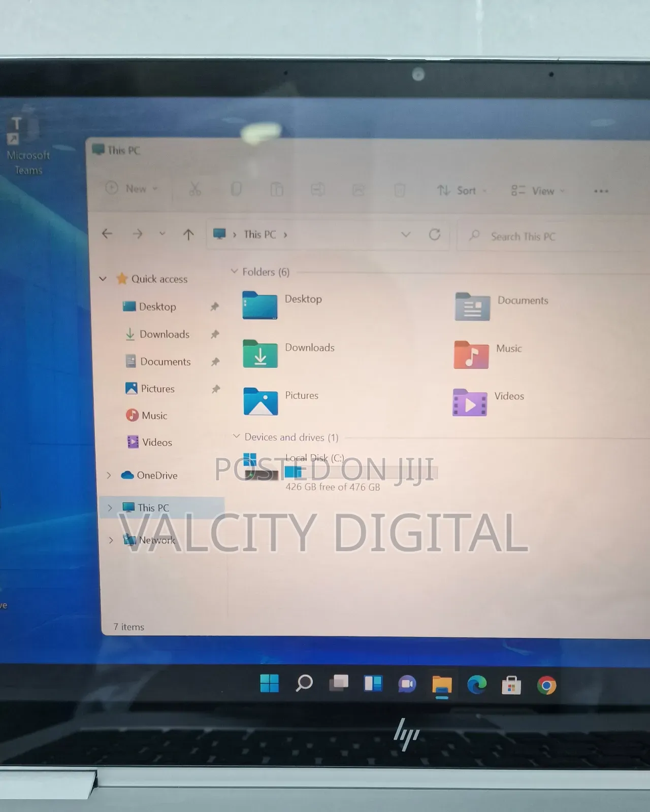Select Music in Quick access sidebar

point(147,415)
